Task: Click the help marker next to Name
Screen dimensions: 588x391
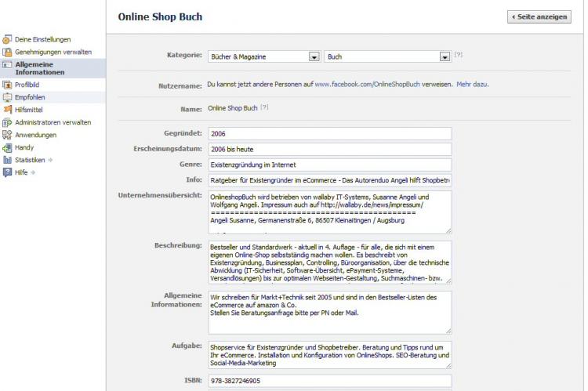Action: (264, 107)
